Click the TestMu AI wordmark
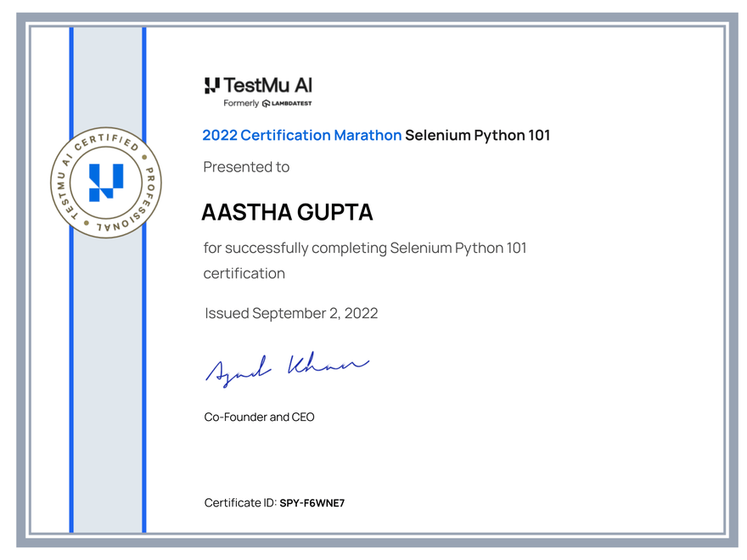Image resolution: width=747 pixels, height=560 pixels. [x=267, y=85]
